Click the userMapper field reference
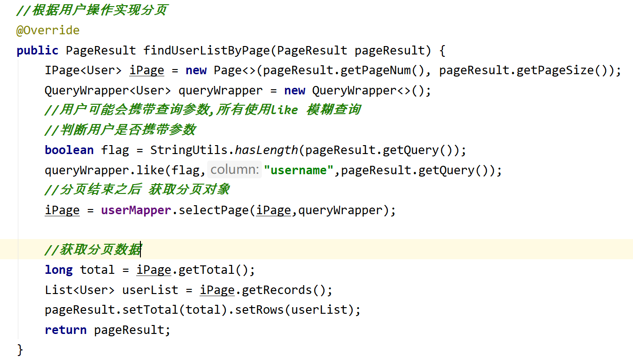This screenshot has height=364, width=633. click(x=136, y=210)
